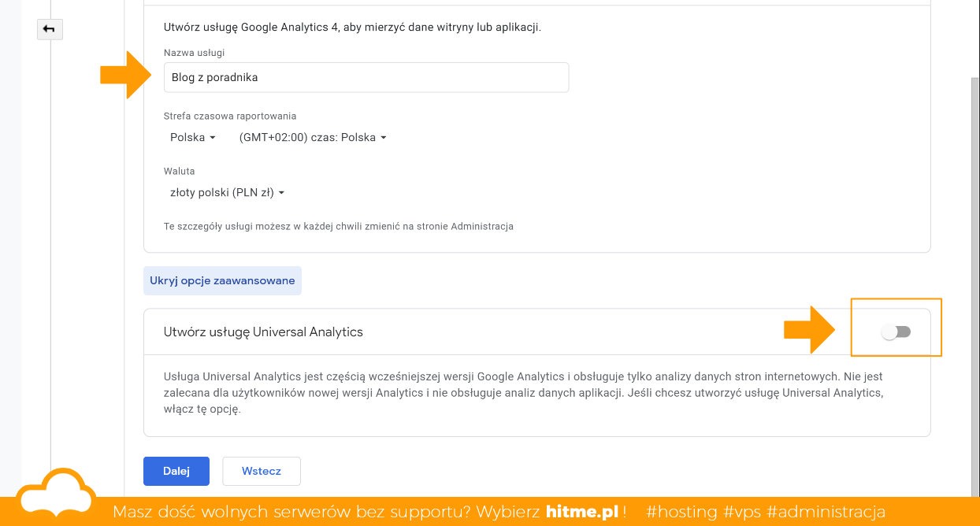Open the Polska country dropdown

[192, 137]
